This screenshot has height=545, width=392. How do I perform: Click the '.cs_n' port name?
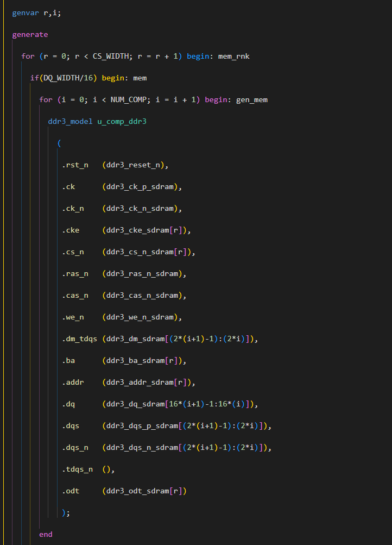point(73,252)
